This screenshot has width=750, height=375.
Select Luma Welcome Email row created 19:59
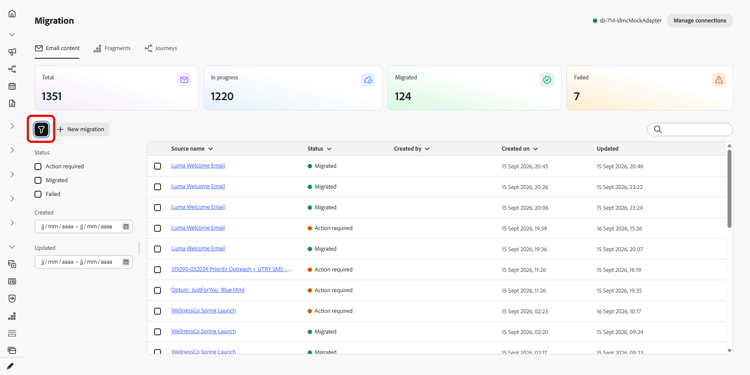pyautogui.click(x=157, y=228)
